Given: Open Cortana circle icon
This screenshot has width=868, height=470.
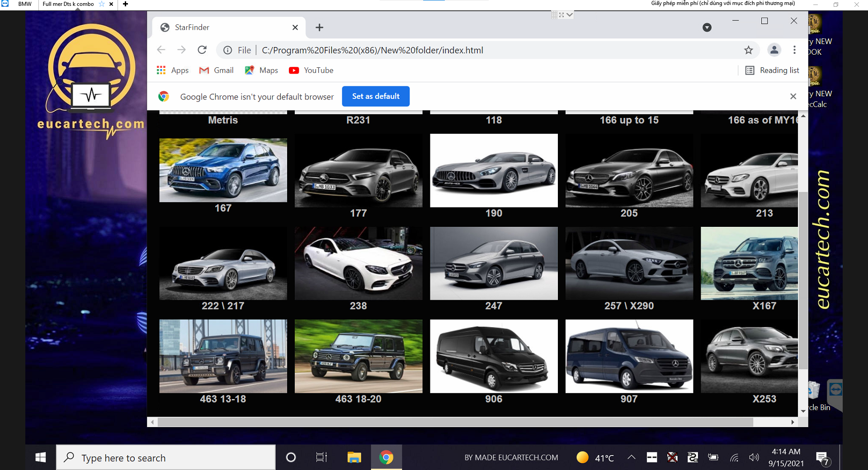Looking at the screenshot, I should pyautogui.click(x=291, y=457).
